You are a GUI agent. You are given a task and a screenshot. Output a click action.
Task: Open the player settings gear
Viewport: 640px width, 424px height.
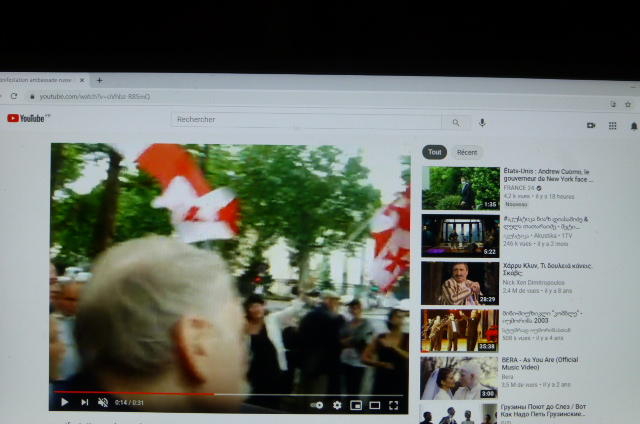point(337,405)
